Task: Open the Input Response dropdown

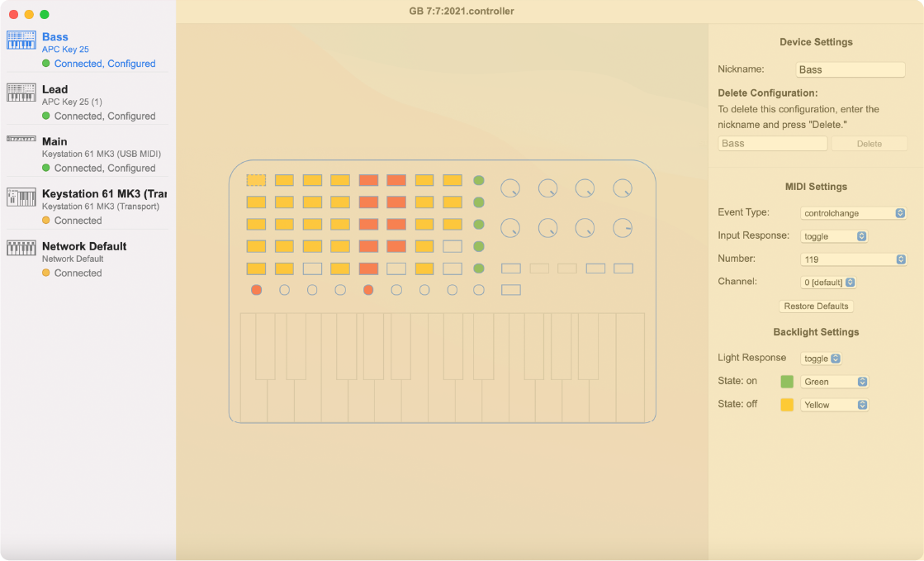Action: pos(834,236)
